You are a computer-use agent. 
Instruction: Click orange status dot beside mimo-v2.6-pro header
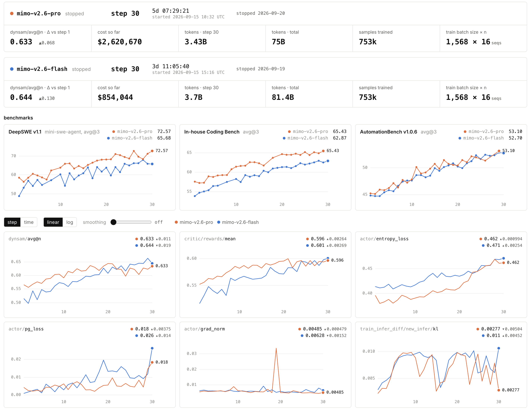point(12,13)
